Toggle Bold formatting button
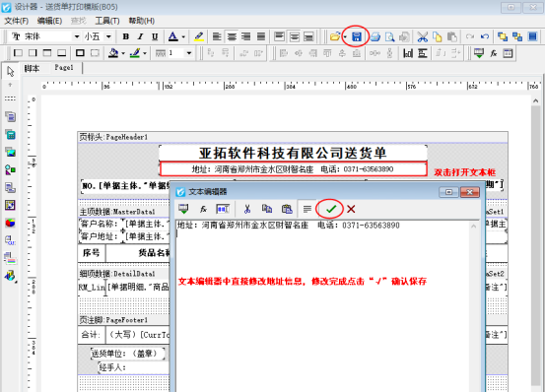The height and width of the screenshot is (392, 545). tap(126, 36)
